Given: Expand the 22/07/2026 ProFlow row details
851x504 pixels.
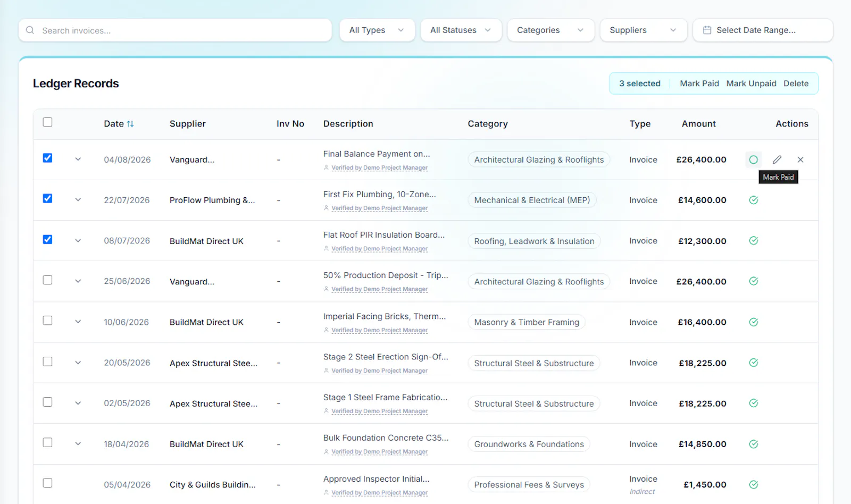Looking at the screenshot, I should click(x=78, y=199).
